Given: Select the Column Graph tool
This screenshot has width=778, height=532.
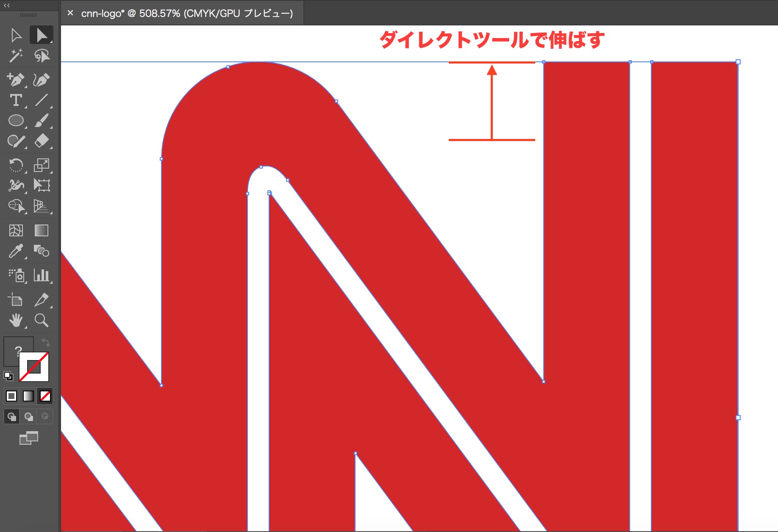Looking at the screenshot, I should click(42, 275).
